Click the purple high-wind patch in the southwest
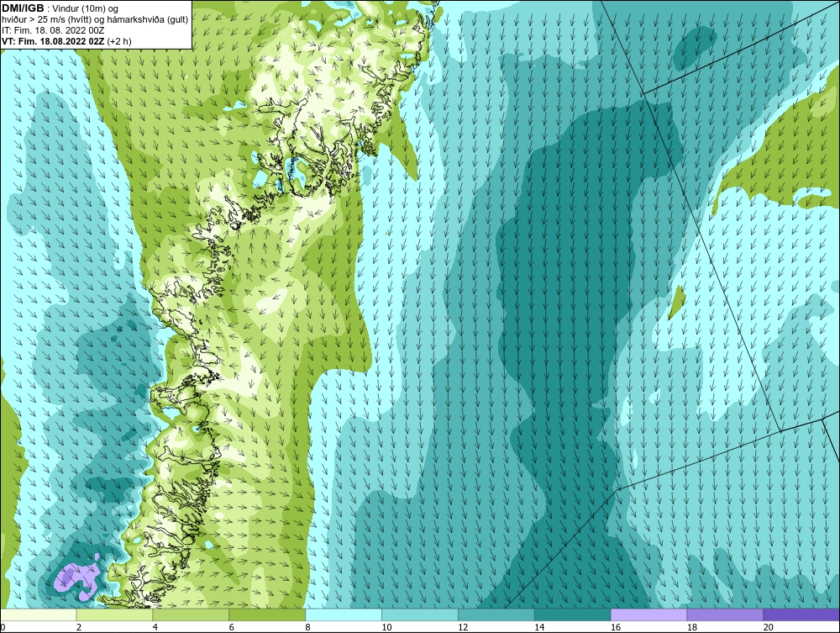840x633 pixels. (77, 578)
